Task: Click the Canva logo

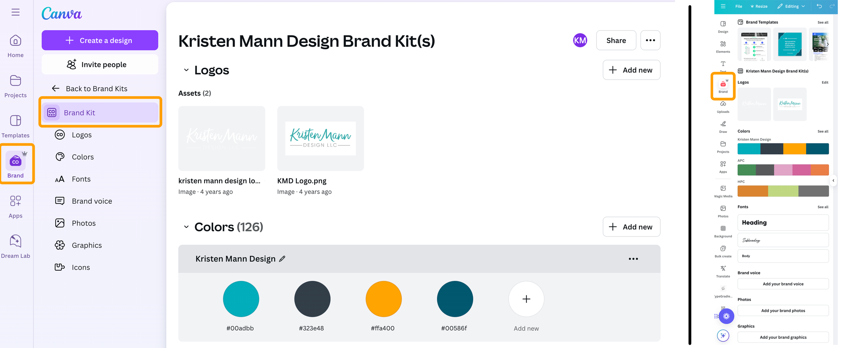Action: point(61,14)
